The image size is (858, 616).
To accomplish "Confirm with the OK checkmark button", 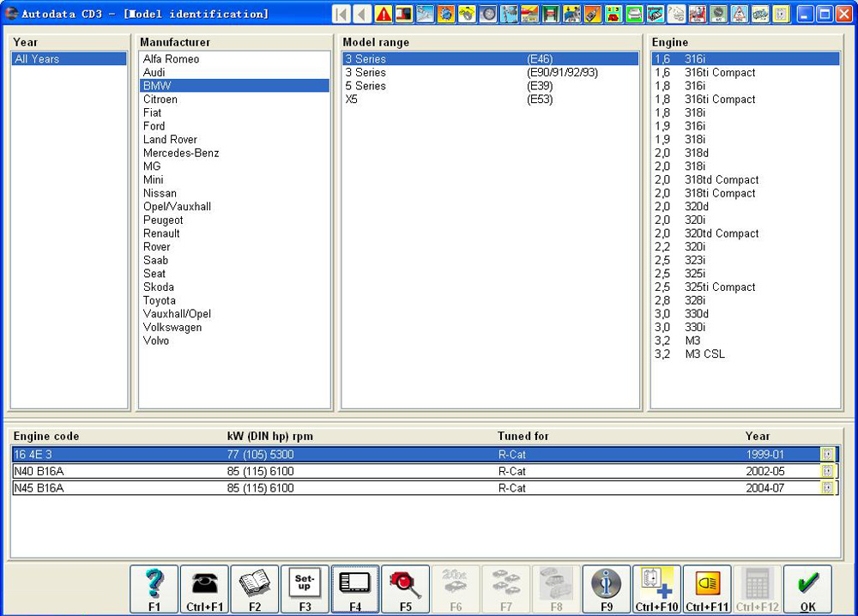I will pyautogui.click(x=807, y=589).
